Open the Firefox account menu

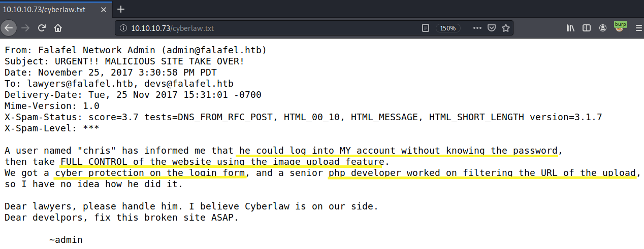tap(603, 28)
